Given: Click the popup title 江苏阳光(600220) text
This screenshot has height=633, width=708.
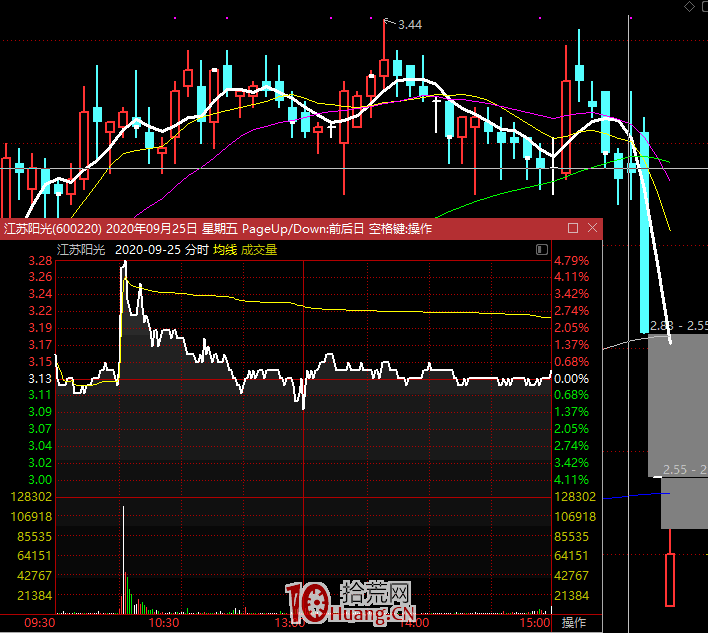Looking at the screenshot, I should [53, 228].
